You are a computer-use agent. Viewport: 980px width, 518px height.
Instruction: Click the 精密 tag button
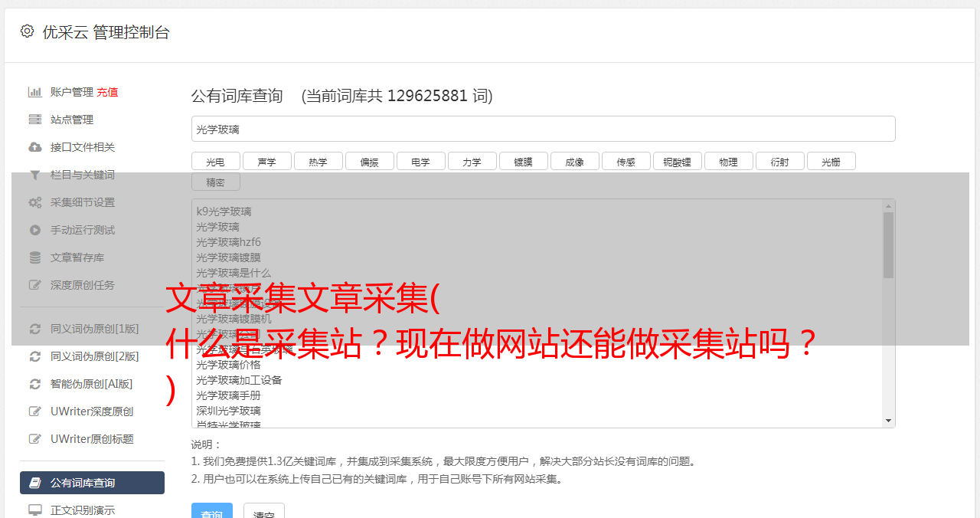coord(216,182)
